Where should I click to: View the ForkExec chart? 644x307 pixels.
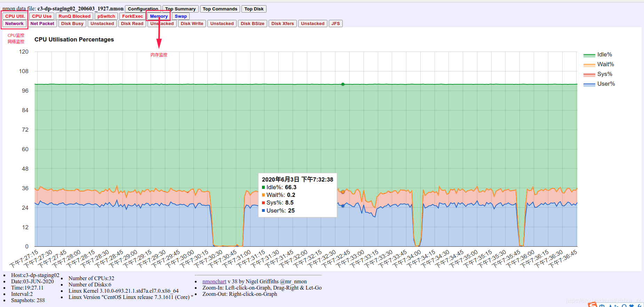point(133,16)
